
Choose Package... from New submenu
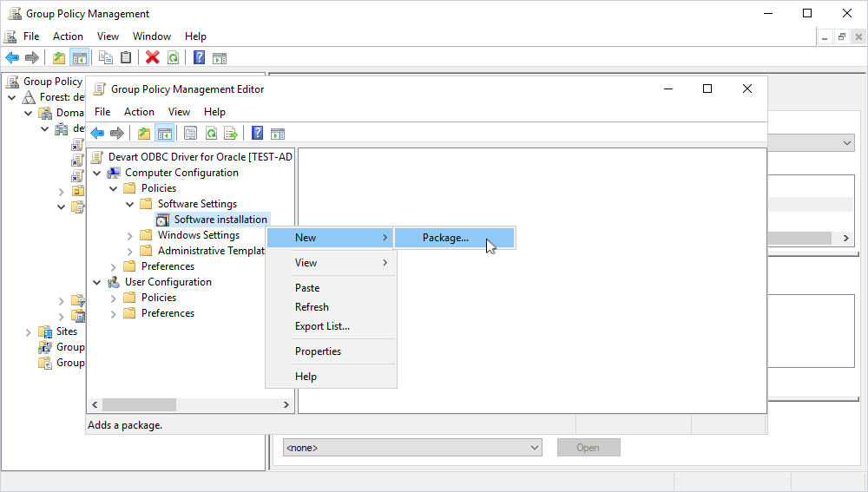coord(455,238)
